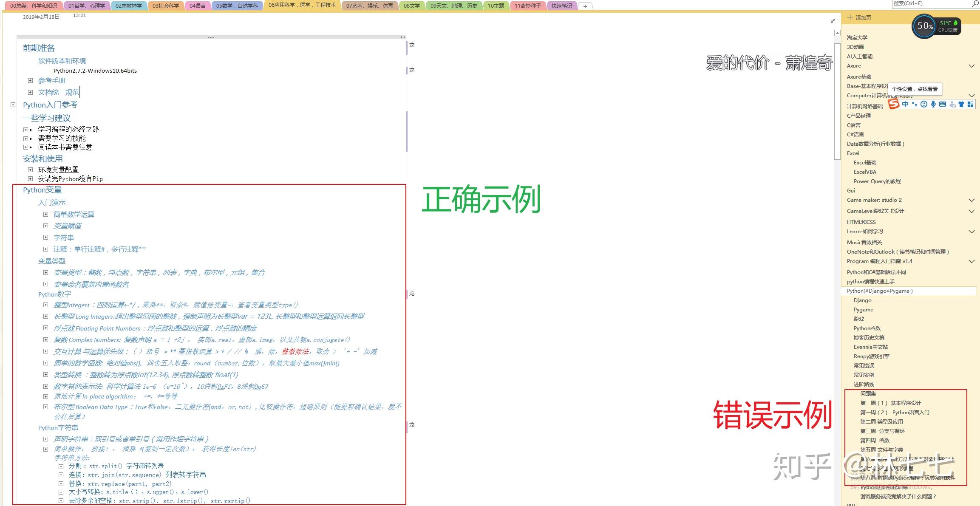Image resolution: width=980 pixels, height=506 pixels.
Task: Click the 添加页 add page button
Action: [858, 17]
